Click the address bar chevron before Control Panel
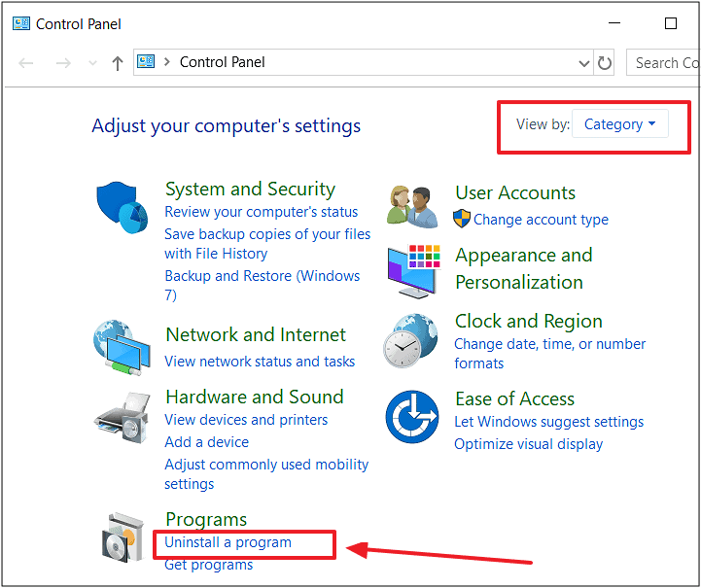Screen dimensions: 701x588 tap(167, 62)
